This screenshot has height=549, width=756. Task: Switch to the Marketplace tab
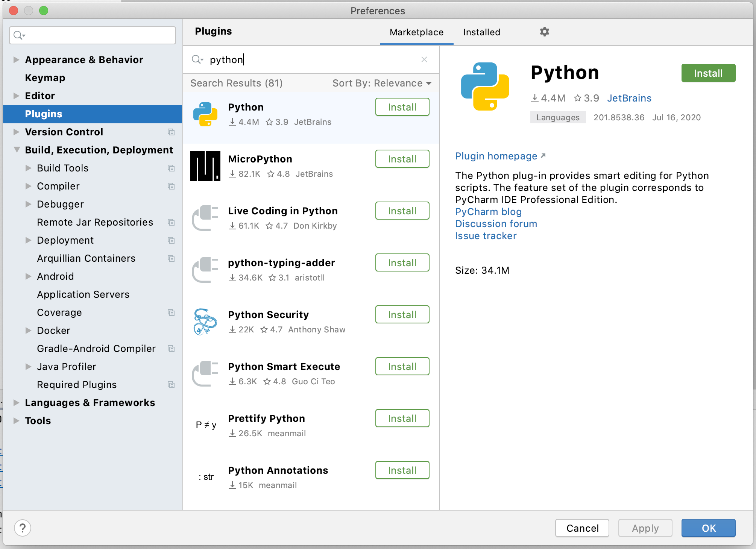(416, 32)
